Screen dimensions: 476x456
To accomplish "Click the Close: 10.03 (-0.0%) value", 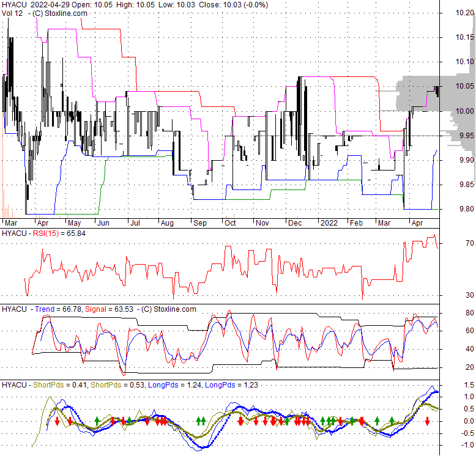I will 234,5.
